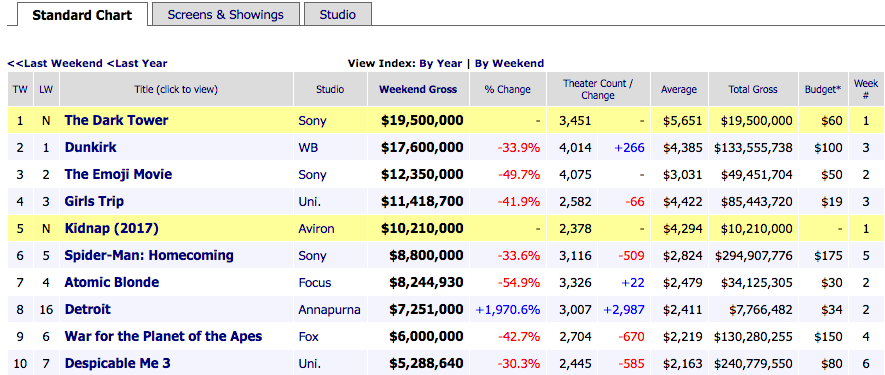Screen dimensions: 885x375
Task: Open the Studio tab
Action: tap(338, 14)
